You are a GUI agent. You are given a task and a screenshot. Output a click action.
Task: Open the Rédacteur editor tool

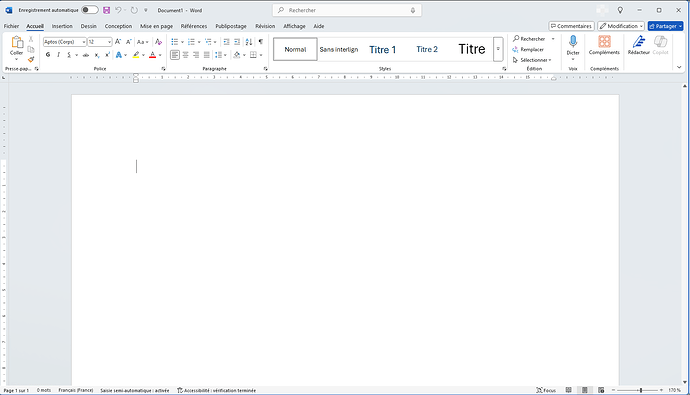[x=639, y=42]
